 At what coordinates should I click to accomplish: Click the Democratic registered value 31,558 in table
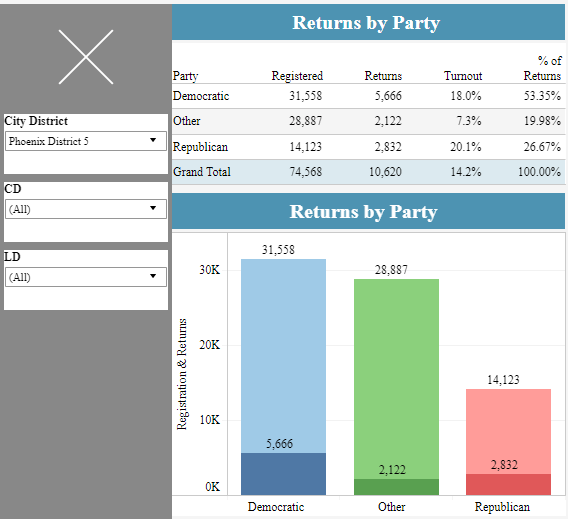[x=305, y=96]
